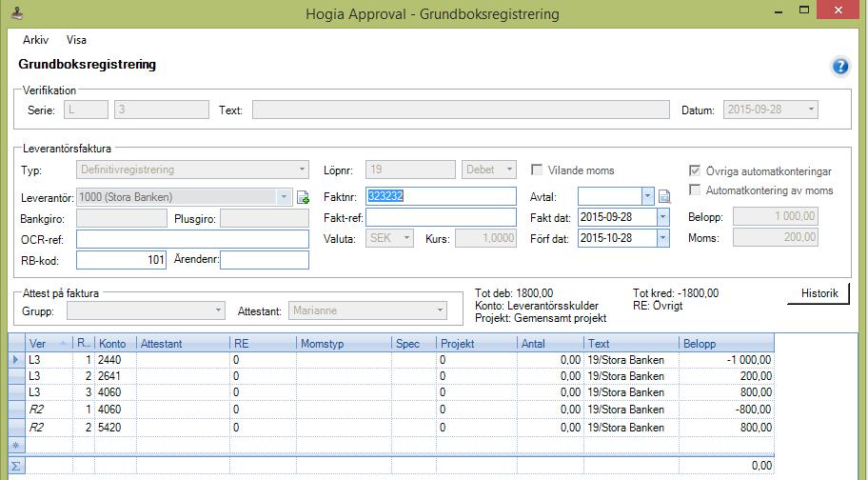Maximize the Grundboksregistrering window
This screenshot has height=480, width=868.
click(804, 10)
